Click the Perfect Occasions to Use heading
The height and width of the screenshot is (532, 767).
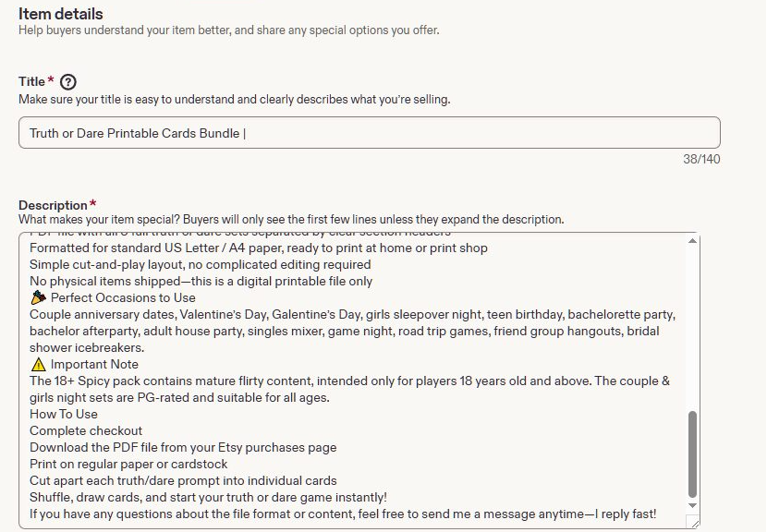click(x=123, y=297)
